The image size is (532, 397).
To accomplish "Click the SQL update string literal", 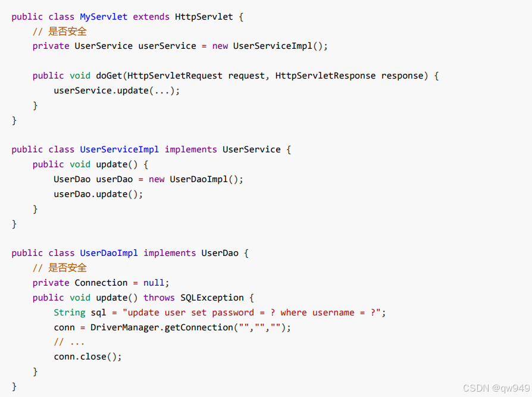I will pos(252,312).
